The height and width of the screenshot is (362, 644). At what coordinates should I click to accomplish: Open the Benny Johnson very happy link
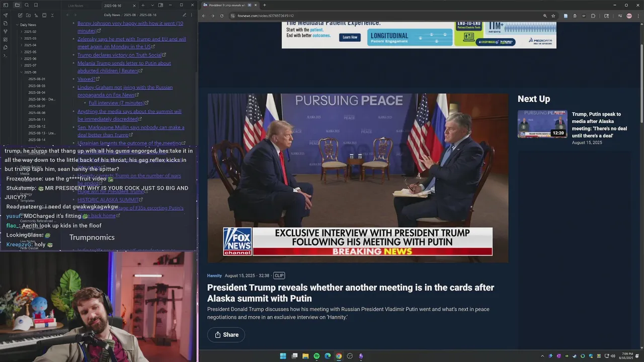130,27
